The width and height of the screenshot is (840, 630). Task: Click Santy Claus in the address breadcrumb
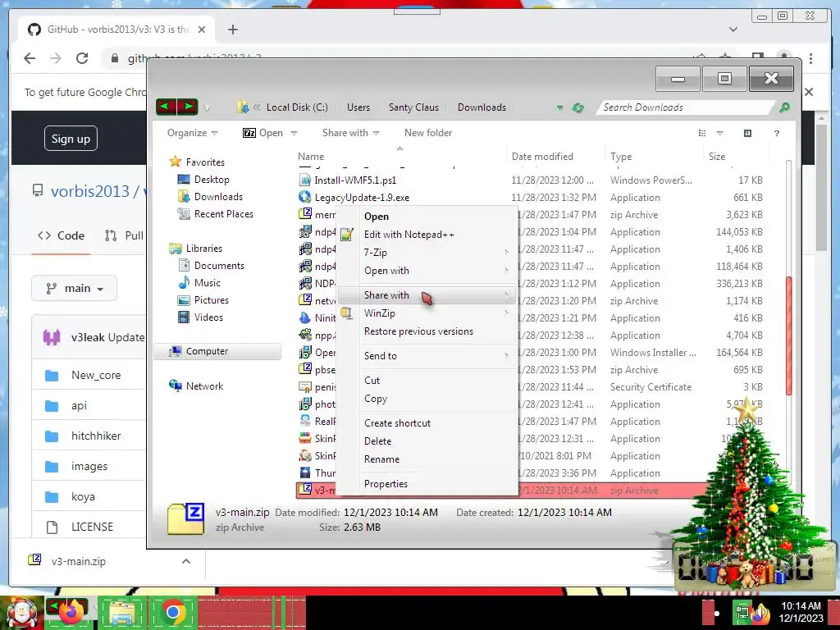413,107
